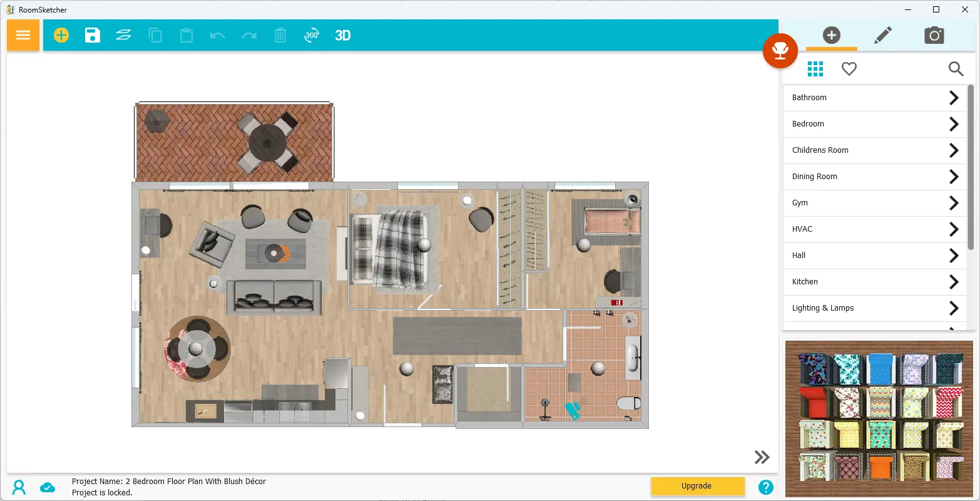
Task: Expand the Gym category
Action: pos(875,203)
